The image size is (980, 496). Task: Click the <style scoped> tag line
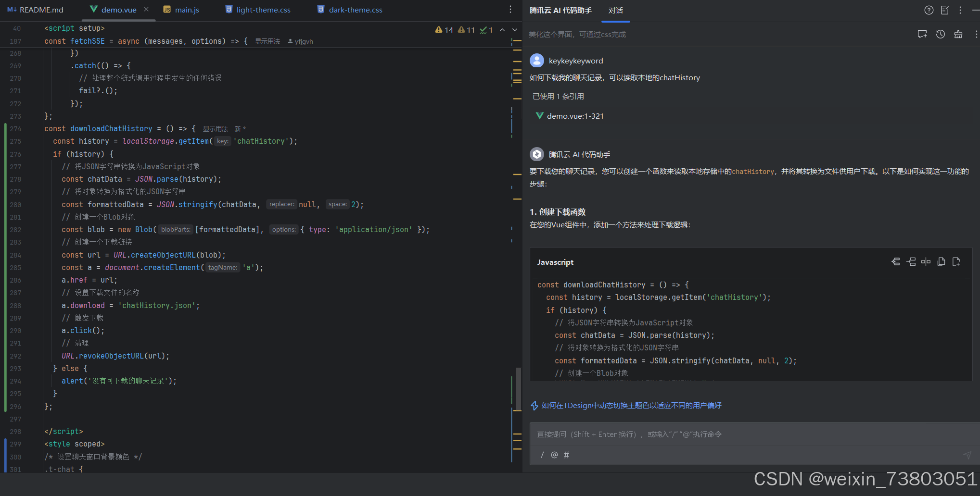(75, 444)
